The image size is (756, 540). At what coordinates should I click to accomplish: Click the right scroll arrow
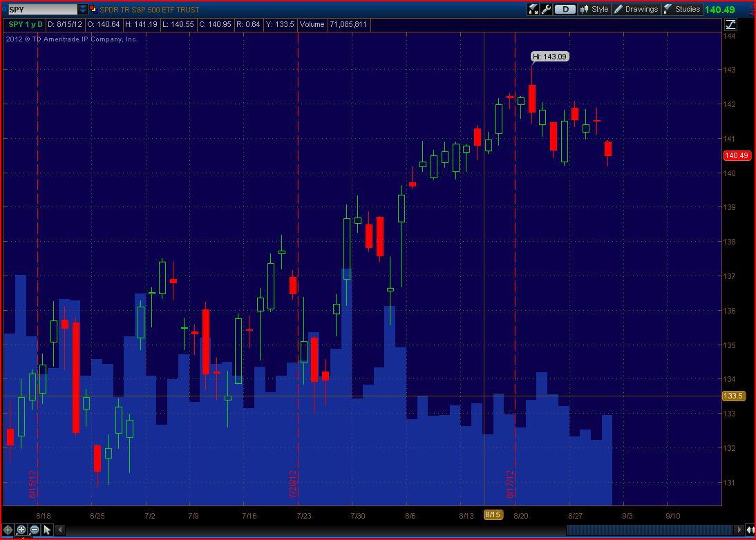click(x=739, y=530)
